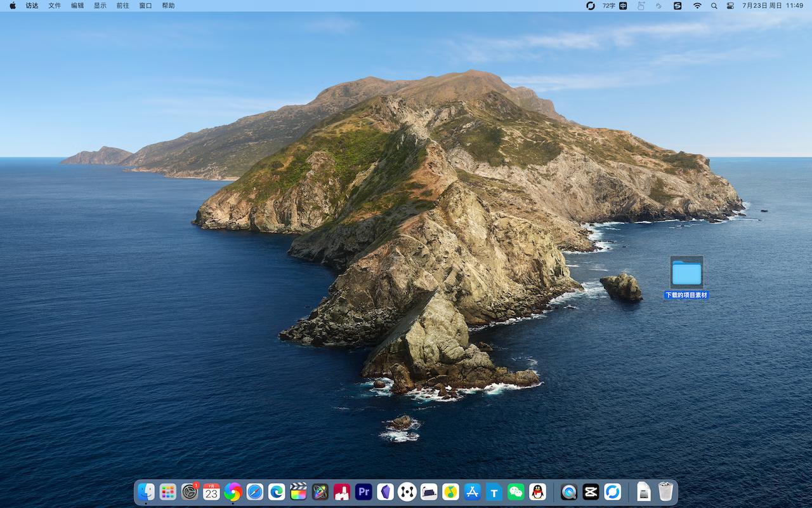Open the 前往 menu

click(x=122, y=6)
